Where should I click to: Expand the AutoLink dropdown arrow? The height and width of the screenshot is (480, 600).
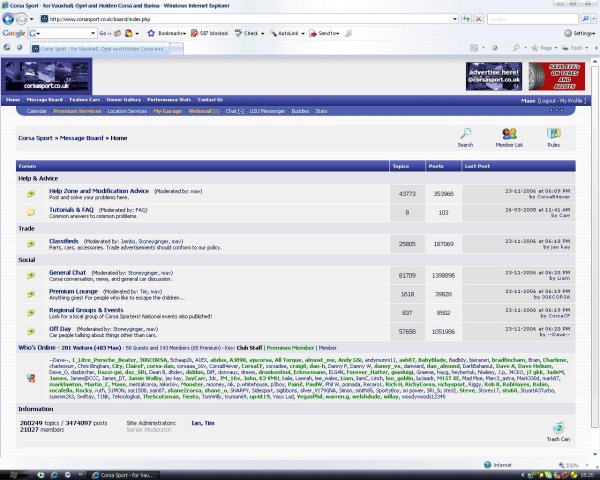pyautogui.click(x=303, y=34)
